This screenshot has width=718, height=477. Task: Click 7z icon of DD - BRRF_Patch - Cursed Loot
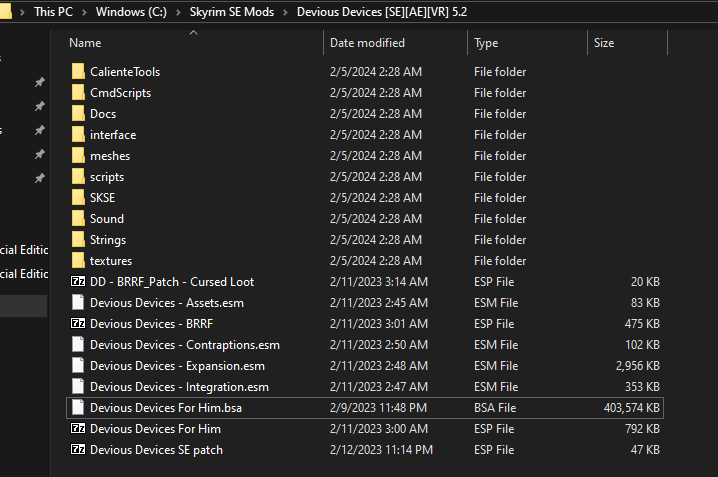[x=78, y=281]
